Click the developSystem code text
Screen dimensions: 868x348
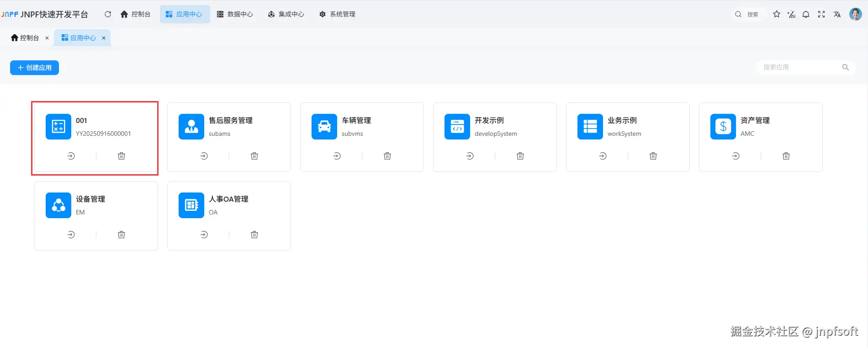pos(496,134)
